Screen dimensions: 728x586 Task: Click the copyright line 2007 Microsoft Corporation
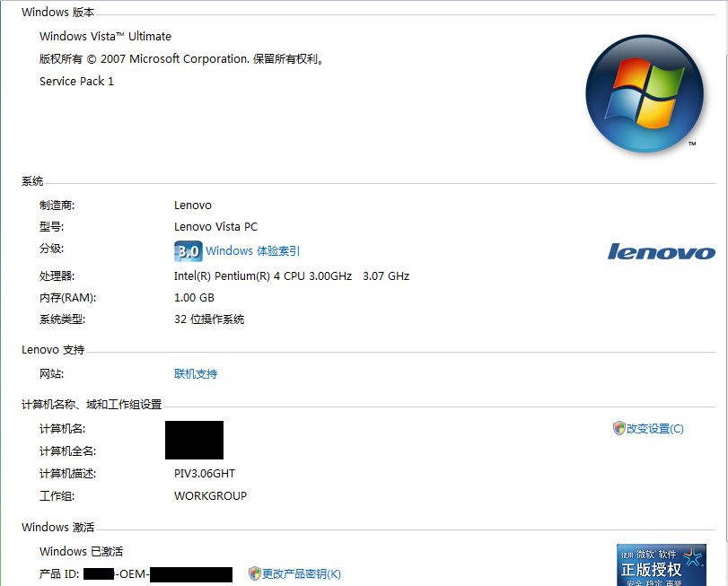pos(181,59)
